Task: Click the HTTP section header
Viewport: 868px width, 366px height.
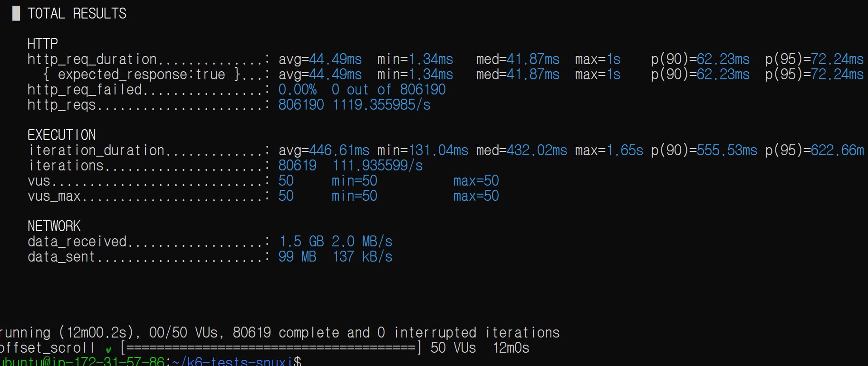Action: coord(43,44)
